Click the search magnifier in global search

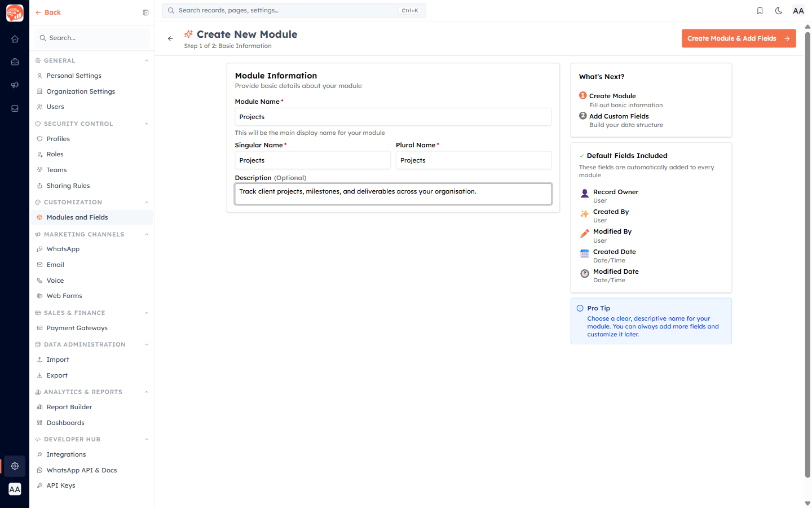pyautogui.click(x=171, y=10)
